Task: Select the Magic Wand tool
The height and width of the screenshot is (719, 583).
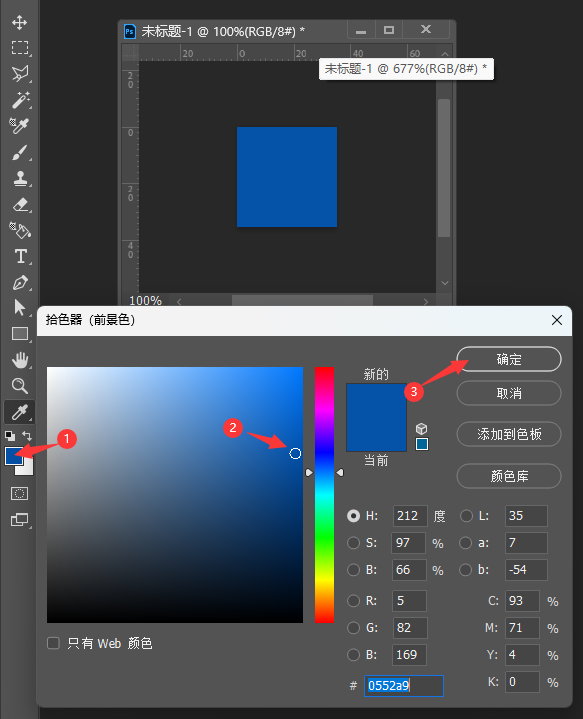Action: (20, 100)
